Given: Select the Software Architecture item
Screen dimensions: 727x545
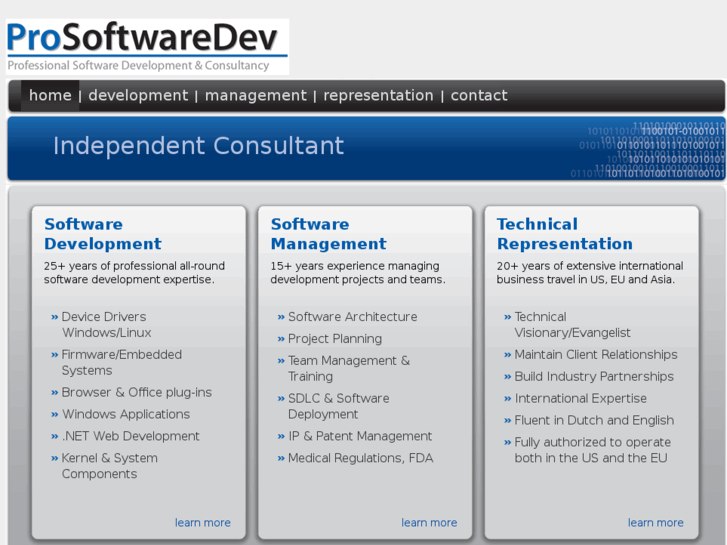Looking at the screenshot, I should [353, 317].
